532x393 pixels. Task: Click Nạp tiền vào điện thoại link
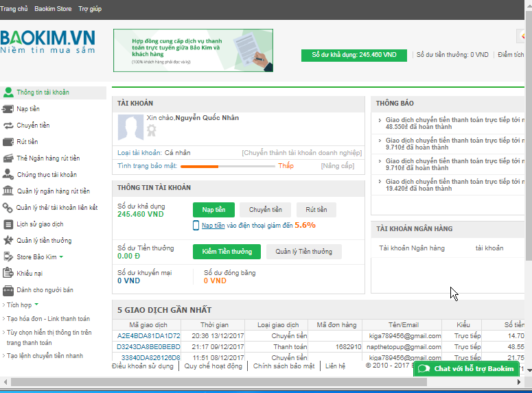click(x=213, y=226)
